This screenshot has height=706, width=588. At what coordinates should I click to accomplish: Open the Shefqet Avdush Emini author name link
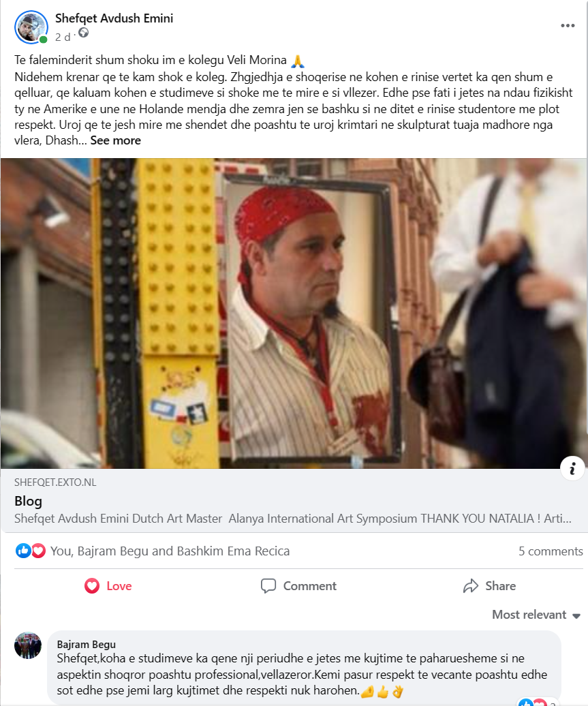pos(114,18)
